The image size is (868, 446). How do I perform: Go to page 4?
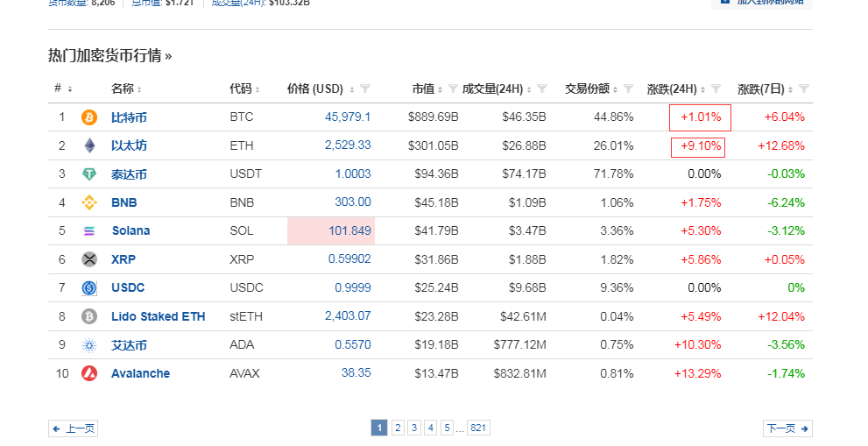point(431,428)
